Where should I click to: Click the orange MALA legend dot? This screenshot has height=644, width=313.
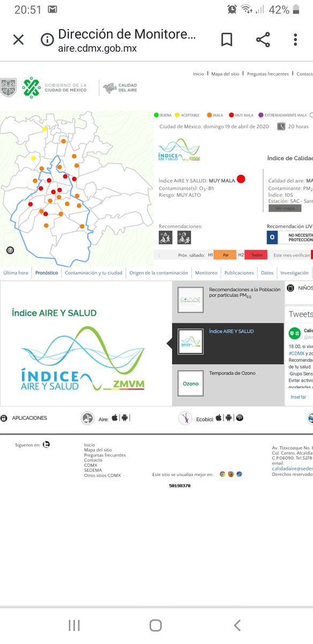point(209,115)
